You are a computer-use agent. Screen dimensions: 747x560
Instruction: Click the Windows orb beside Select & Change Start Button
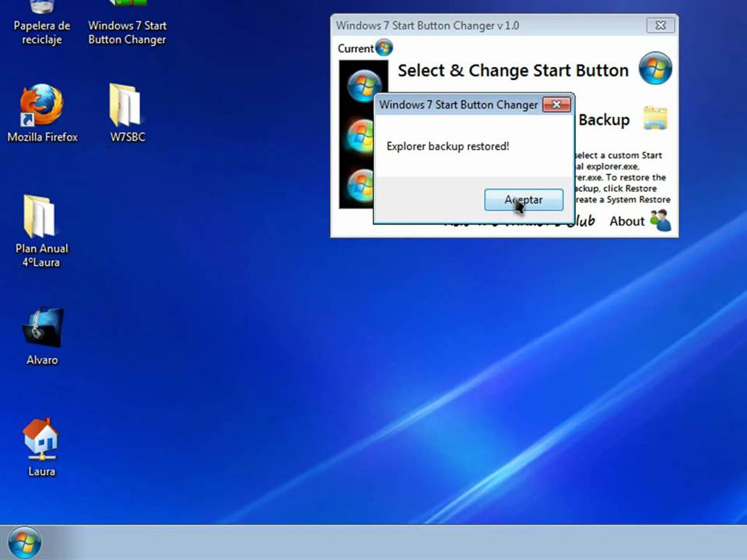(x=655, y=68)
